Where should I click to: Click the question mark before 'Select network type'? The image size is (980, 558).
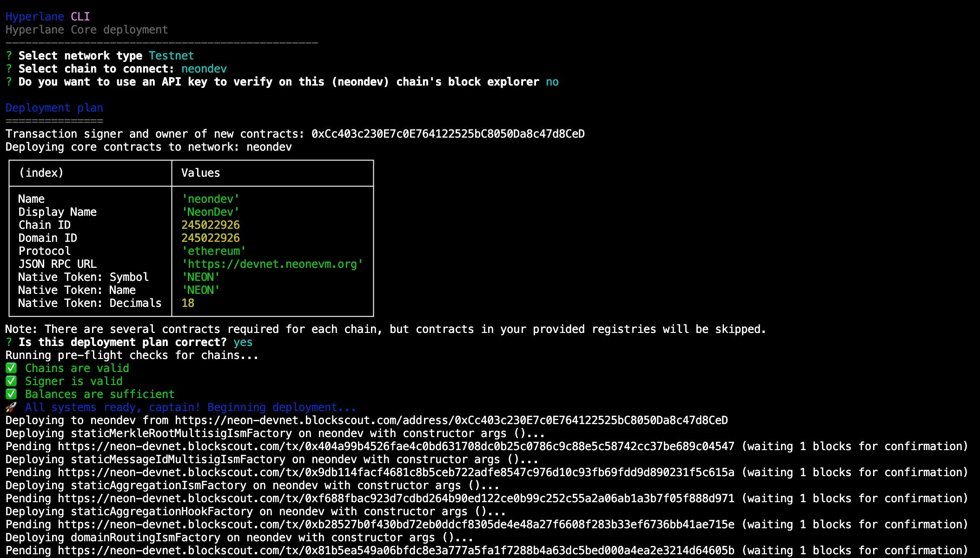9,56
